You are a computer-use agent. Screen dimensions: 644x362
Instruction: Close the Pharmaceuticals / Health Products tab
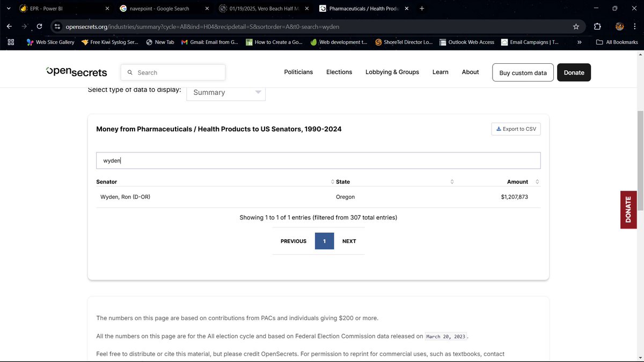(x=406, y=9)
